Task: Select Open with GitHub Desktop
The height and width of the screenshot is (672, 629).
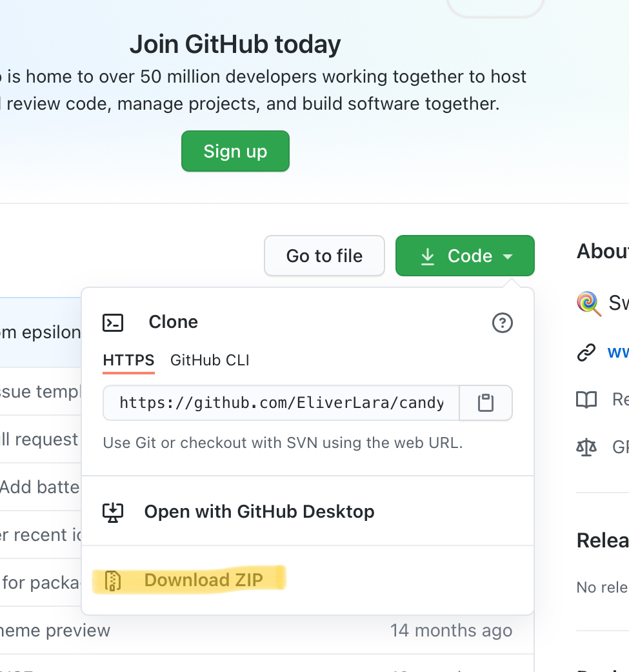Action: tap(259, 512)
